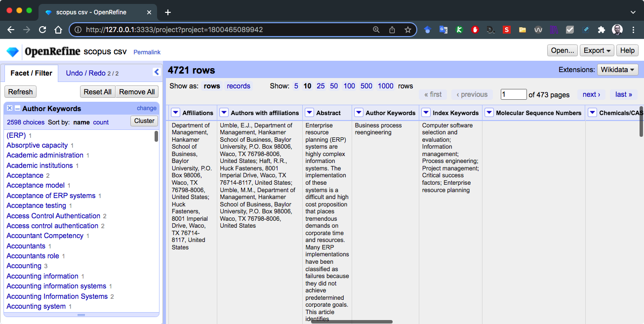Click Remove All facets button
Image resolution: width=644 pixels, height=324 pixels.
tap(137, 92)
